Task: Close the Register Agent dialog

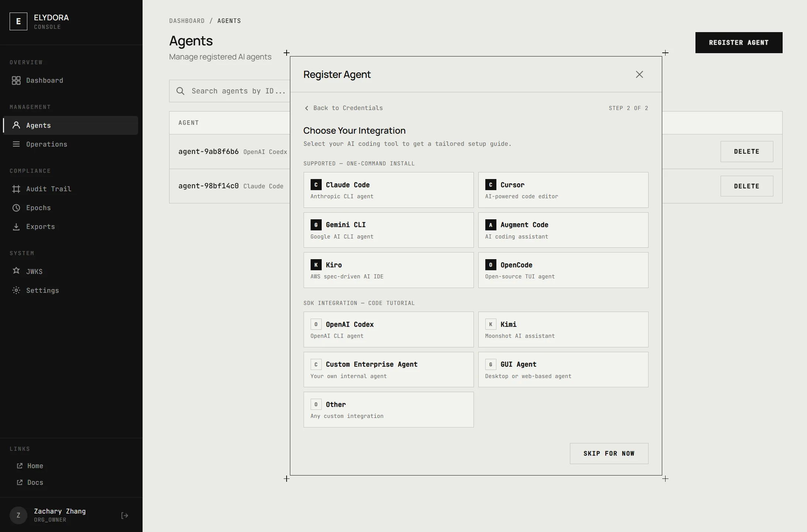Action: (x=639, y=74)
